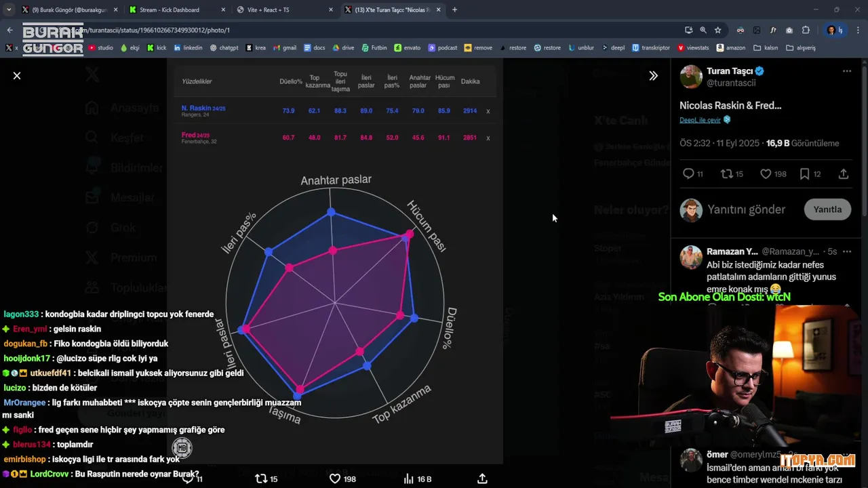Viewport: 868px width, 488px height.
Task: Open a new browser tab
Action: coord(454,9)
